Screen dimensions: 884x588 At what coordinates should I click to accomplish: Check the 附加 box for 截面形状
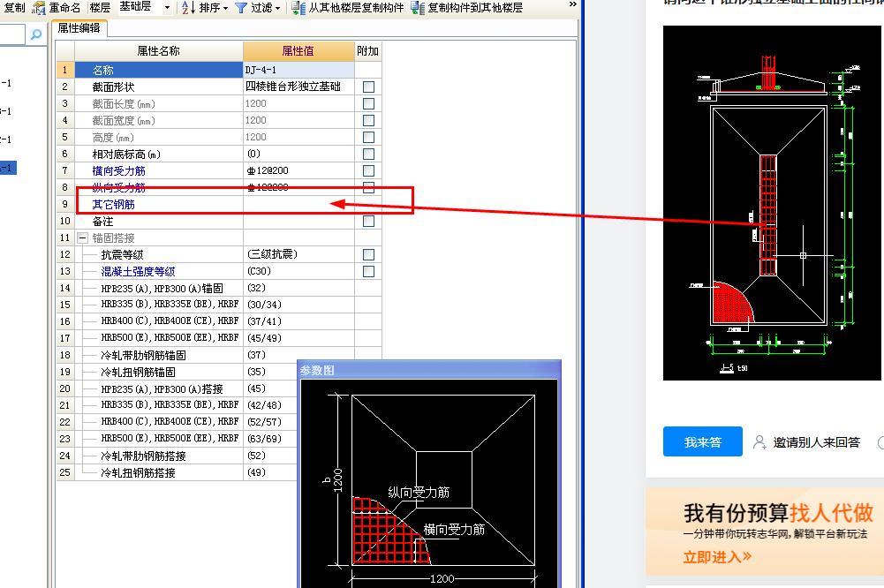367,86
